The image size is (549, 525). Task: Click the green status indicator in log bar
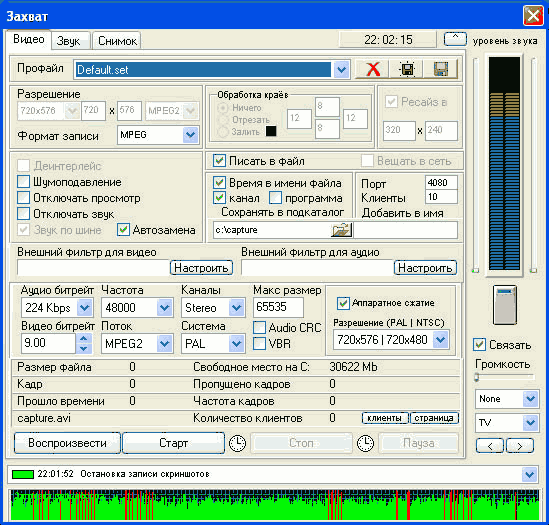[x=23, y=474]
